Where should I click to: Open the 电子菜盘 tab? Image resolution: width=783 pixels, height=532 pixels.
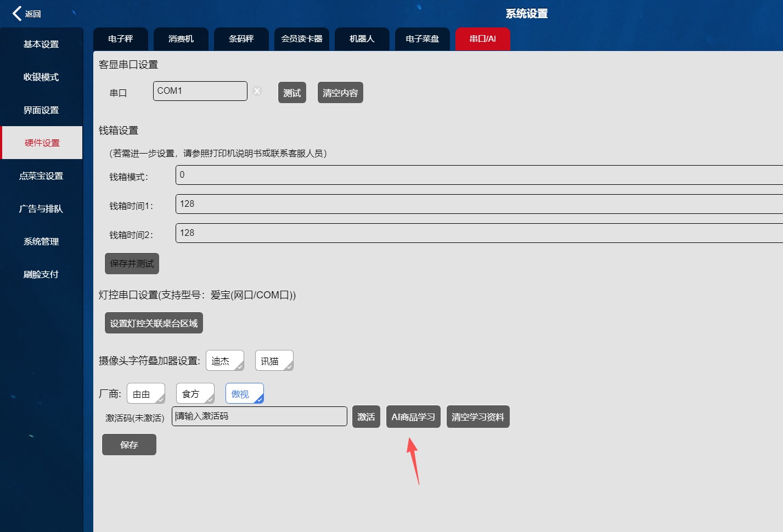coord(423,39)
